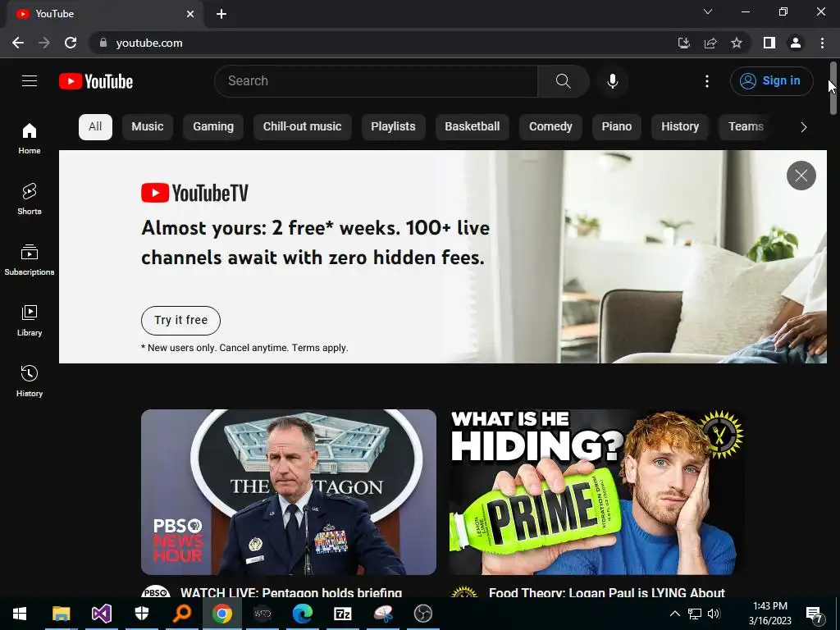Open Library in the sidebar
This screenshot has height=630, width=840.
(30, 321)
